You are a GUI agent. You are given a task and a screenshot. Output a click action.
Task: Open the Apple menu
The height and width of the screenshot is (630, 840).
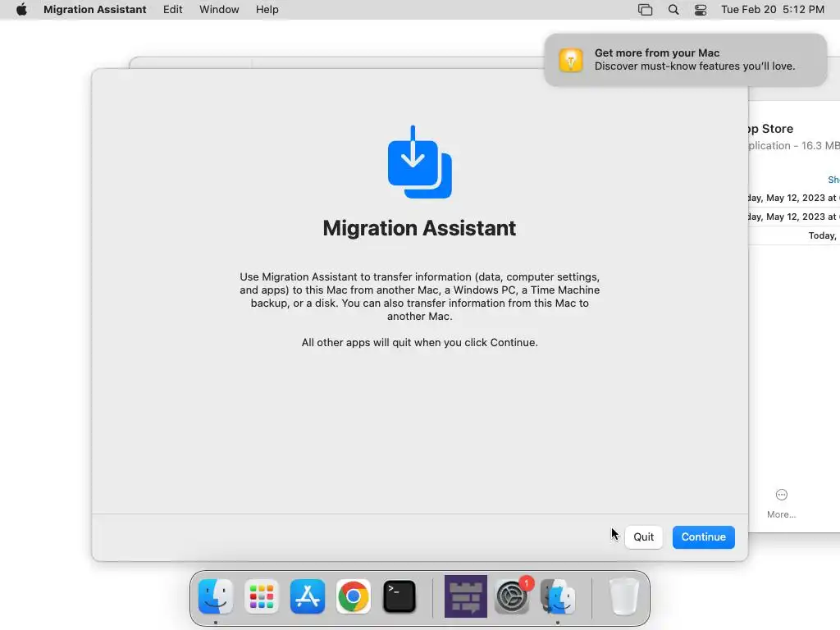tap(21, 10)
